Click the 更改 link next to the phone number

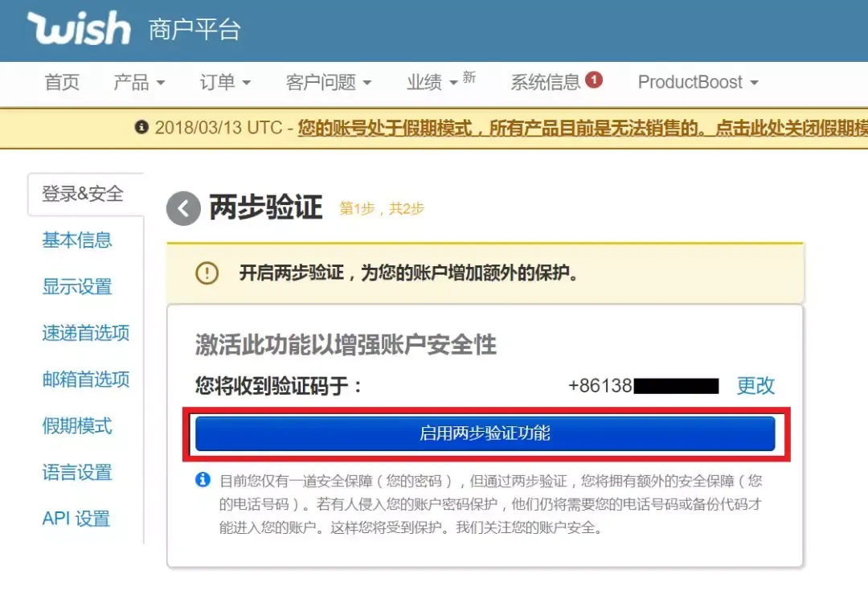(755, 386)
